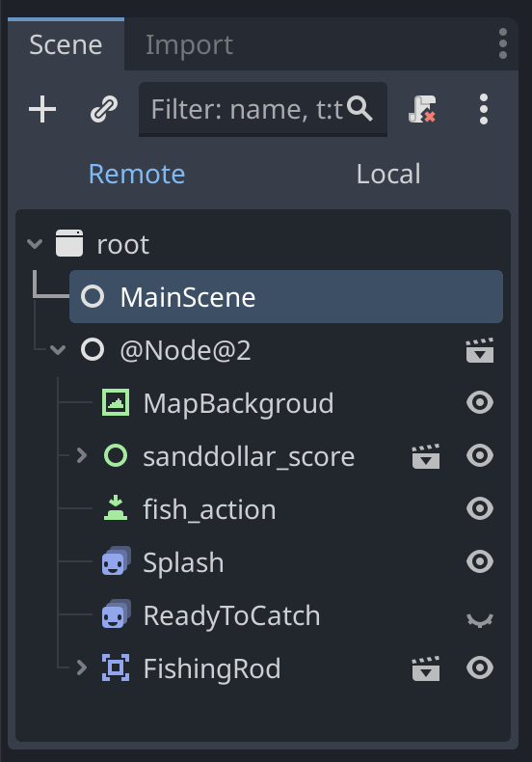This screenshot has height=762, width=532.
Task: Select the Scene tab
Action: coord(66,44)
